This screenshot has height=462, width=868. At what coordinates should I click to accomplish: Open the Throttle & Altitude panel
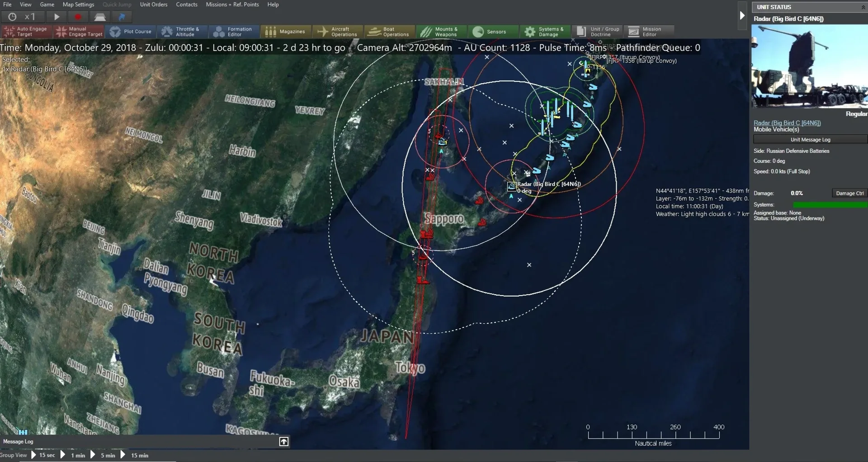pyautogui.click(x=182, y=31)
